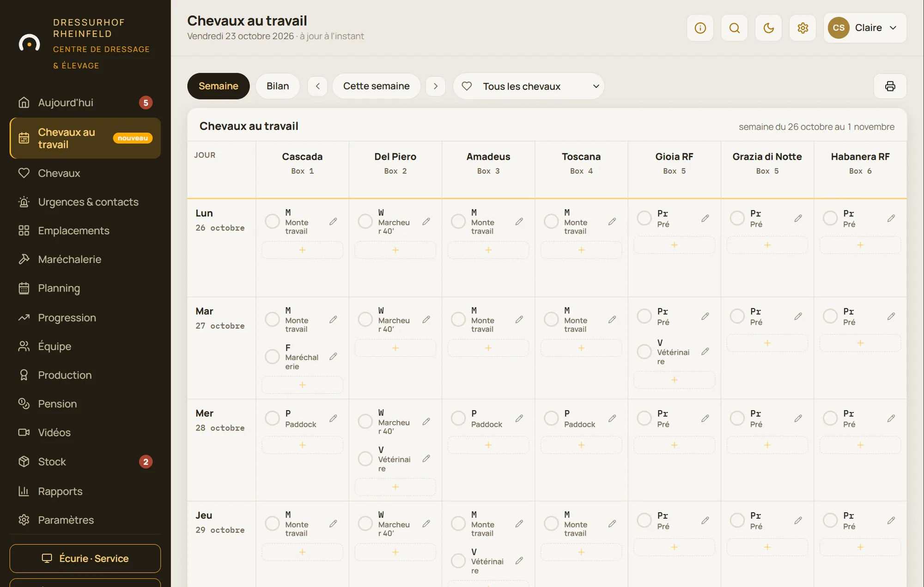Open Maréchalerie in the sidebar
This screenshot has width=924, height=587.
point(85,260)
